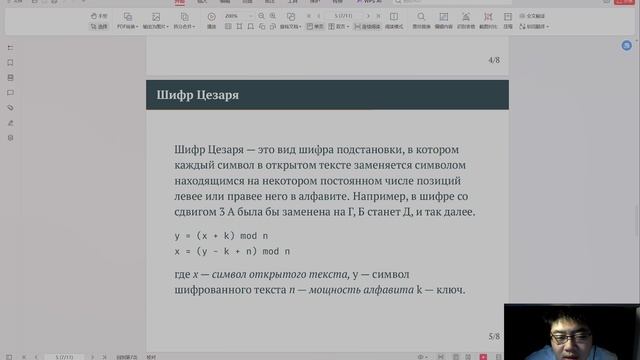Rotate view counter-clockwise icon
Screen dimensions: 640x360
click(262, 27)
